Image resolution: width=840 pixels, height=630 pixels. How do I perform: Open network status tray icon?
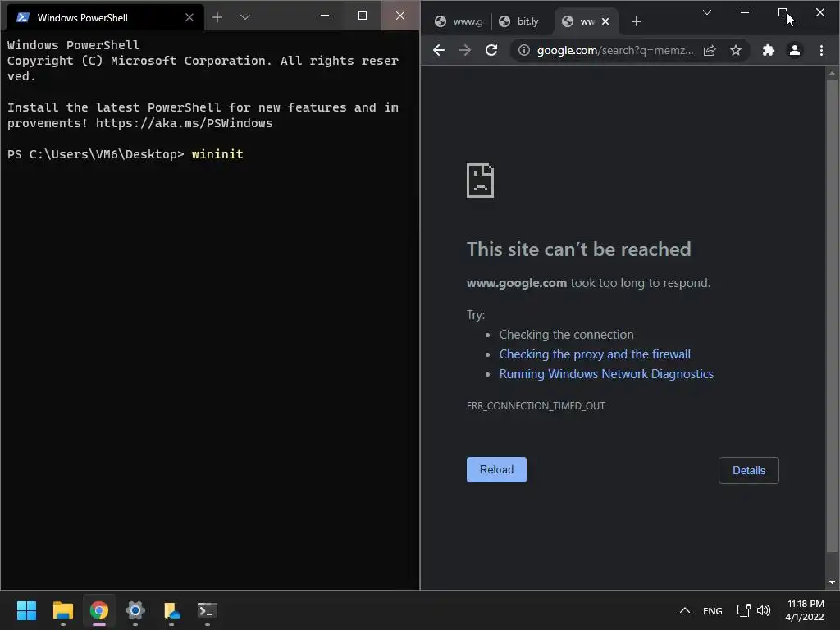tap(743, 610)
